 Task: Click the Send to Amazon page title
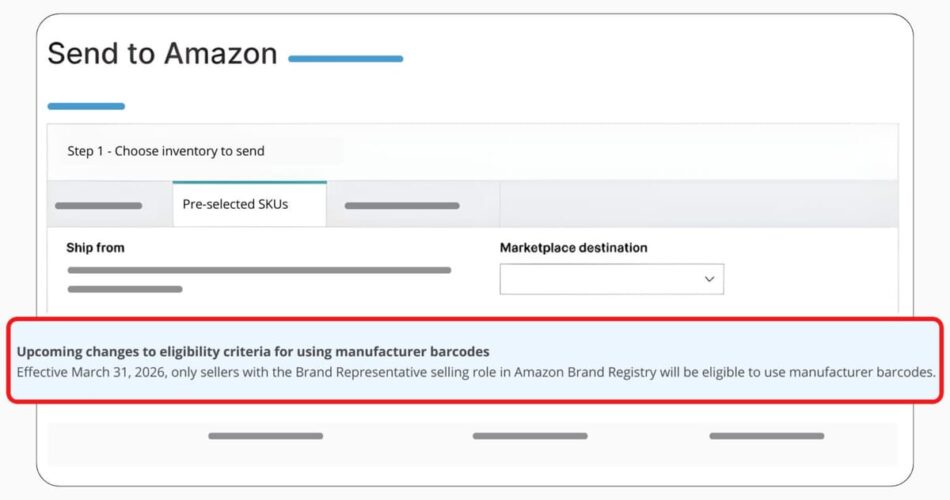click(x=162, y=54)
